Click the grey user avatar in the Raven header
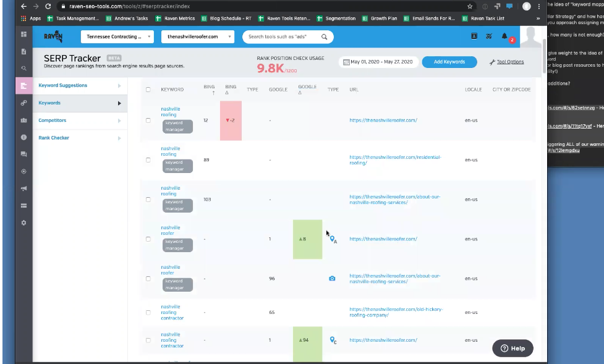 click(x=531, y=36)
